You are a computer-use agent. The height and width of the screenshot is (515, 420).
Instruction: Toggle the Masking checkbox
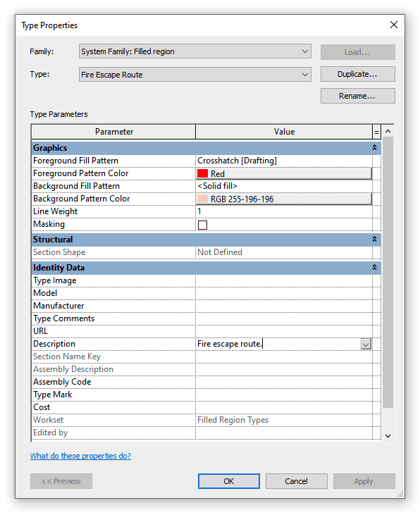click(202, 225)
